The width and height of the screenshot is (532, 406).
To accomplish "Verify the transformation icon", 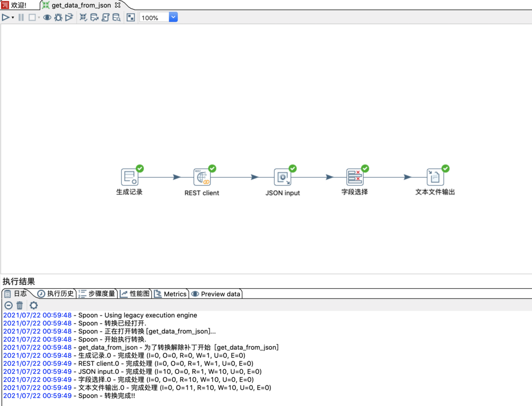I will 83,17.
